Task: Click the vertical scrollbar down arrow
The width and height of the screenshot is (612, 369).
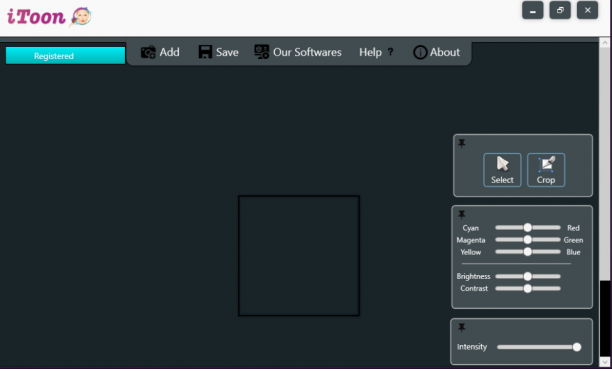Action: (x=605, y=362)
